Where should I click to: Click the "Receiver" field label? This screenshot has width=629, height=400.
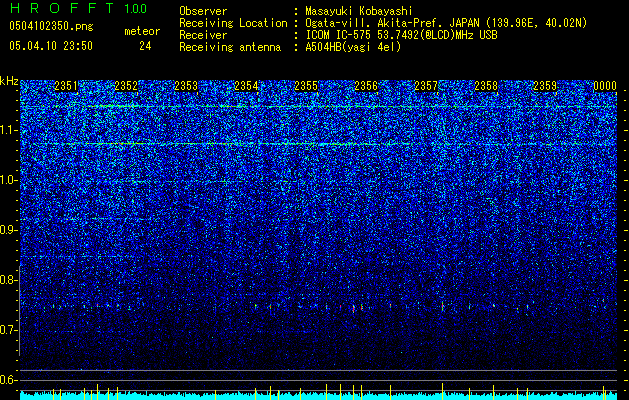(x=203, y=35)
